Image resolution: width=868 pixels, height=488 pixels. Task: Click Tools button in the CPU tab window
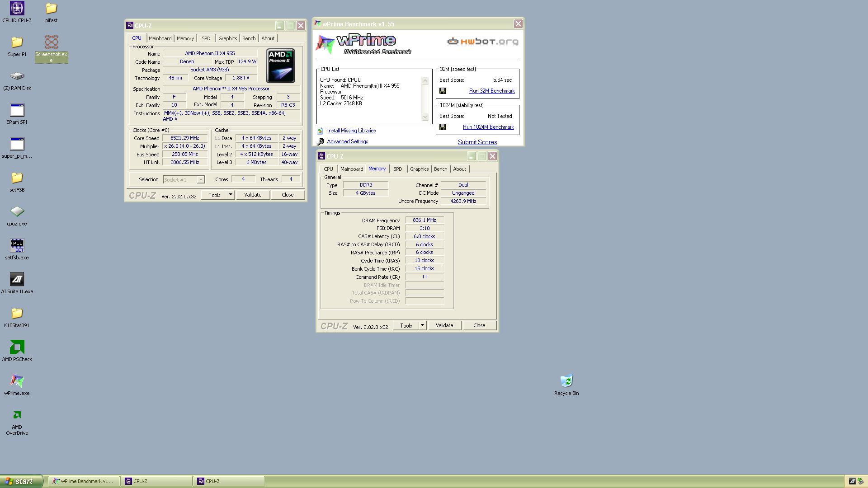[214, 195]
